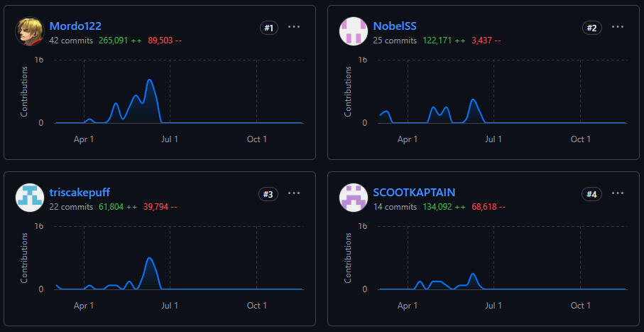
Task: View Mordo122's 42 commits
Action: (x=71, y=41)
